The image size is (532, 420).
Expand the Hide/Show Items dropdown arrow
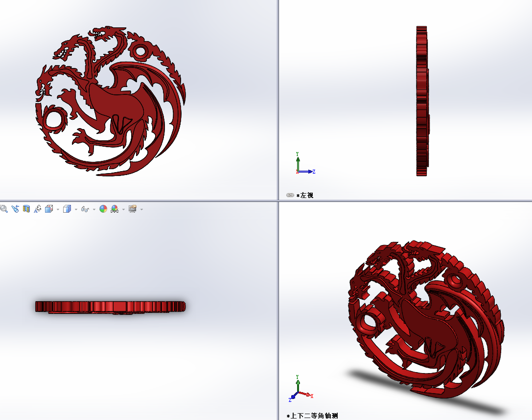(94, 209)
